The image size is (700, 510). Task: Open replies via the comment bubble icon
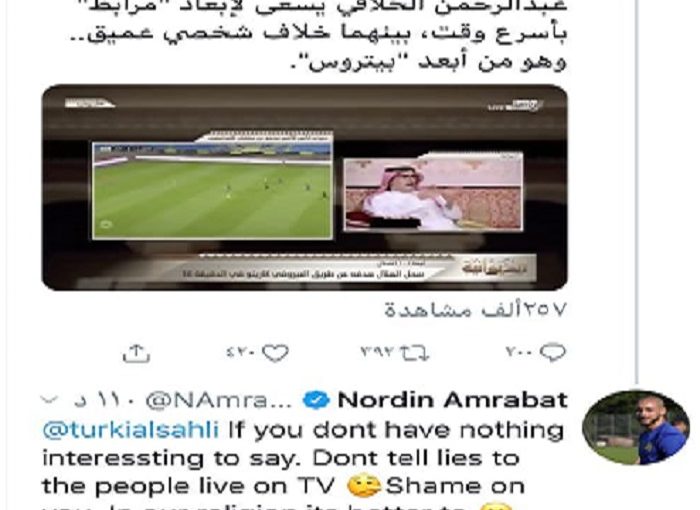553,353
